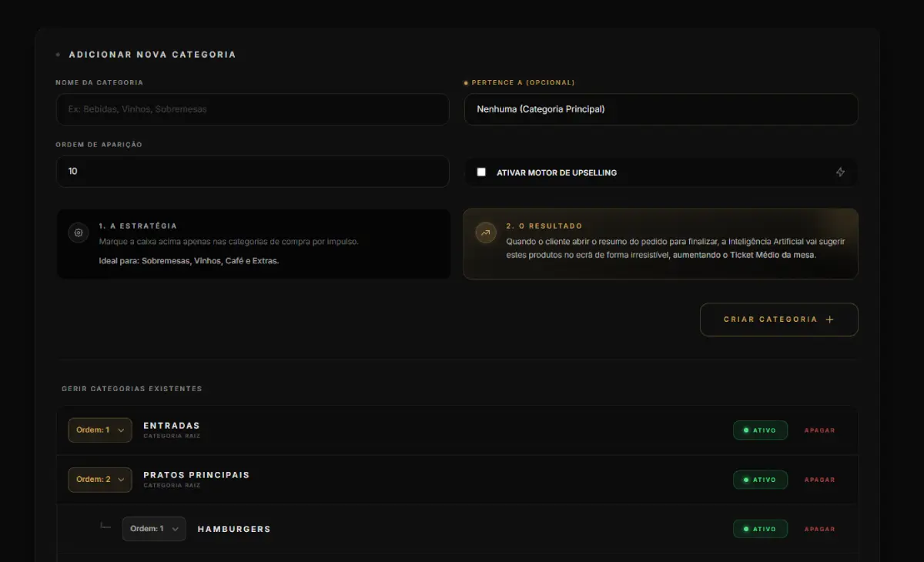924x562 pixels.
Task: Toggle the Ativo status for Entradas
Action: point(760,430)
